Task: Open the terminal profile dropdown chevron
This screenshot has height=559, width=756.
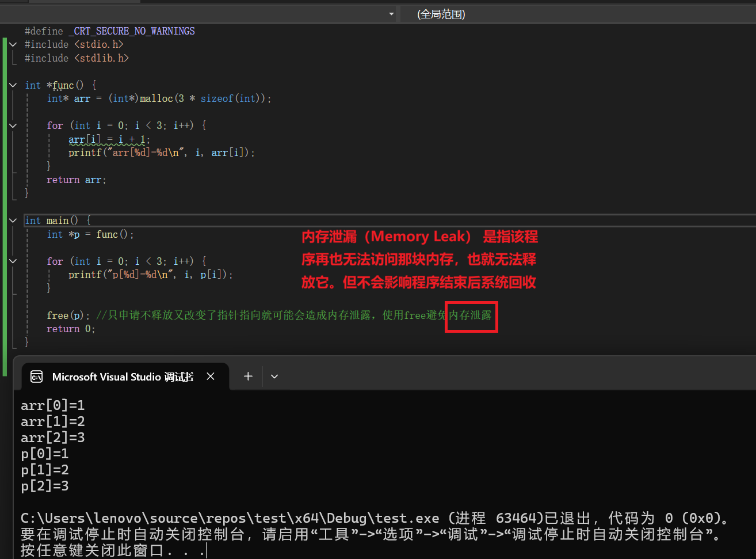Action: click(274, 377)
